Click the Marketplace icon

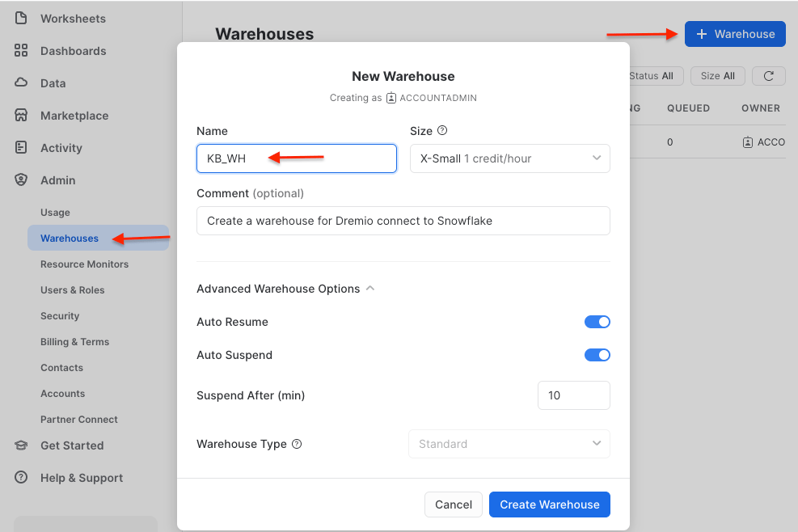pyautogui.click(x=19, y=115)
